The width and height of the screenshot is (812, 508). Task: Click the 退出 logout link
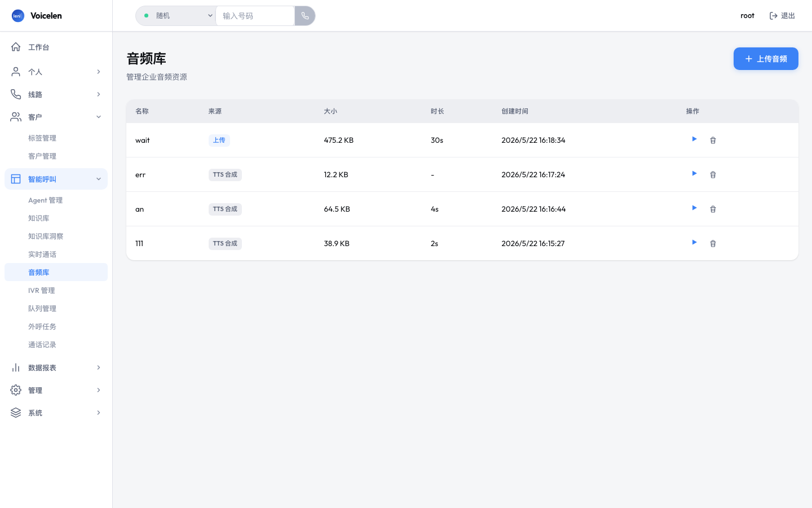tap(782, 16)
